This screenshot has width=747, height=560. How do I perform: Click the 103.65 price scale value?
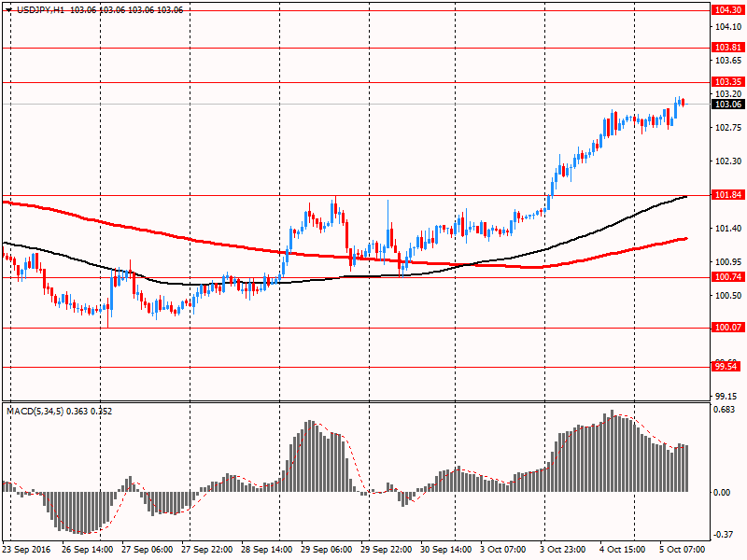(728, 61)
